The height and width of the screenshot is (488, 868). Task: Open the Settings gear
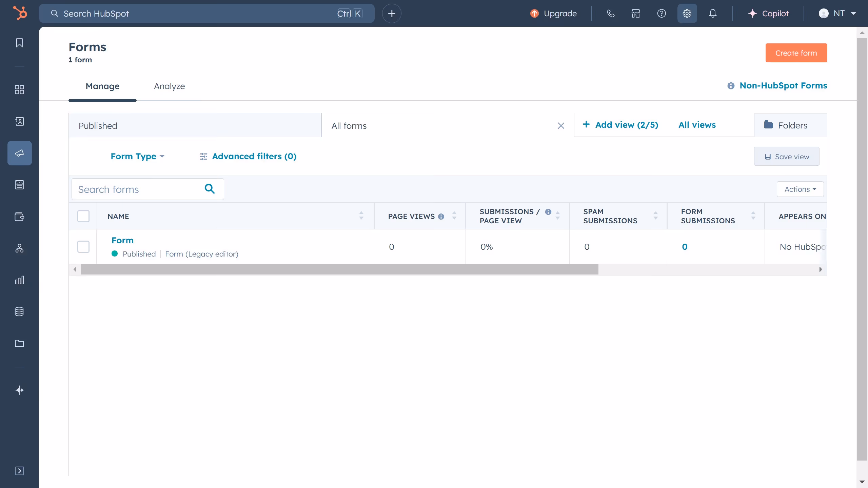[x=687, y=13]
